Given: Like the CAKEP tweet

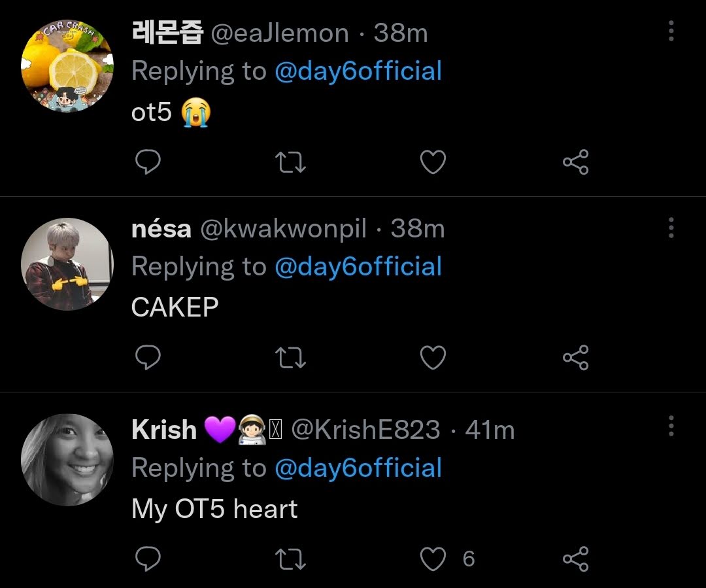Looking at the screenshot, I should tap(433, 358).
